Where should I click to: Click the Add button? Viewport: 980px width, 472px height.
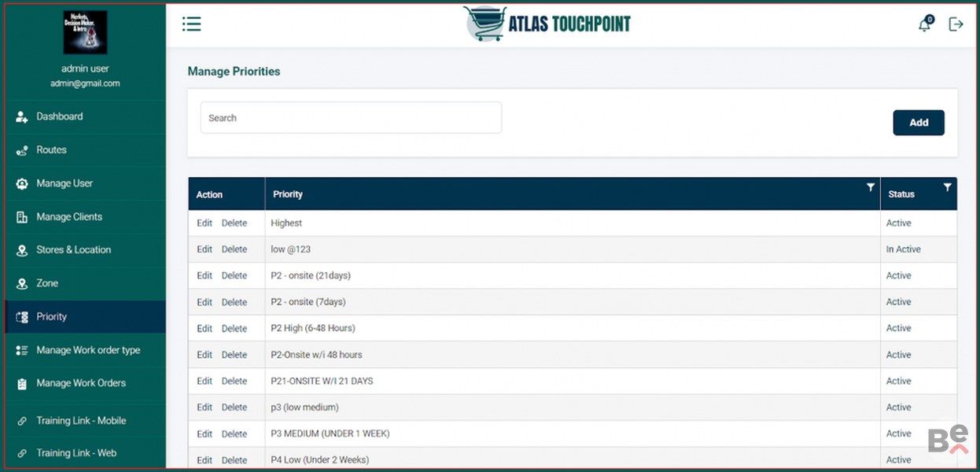point(919,123)
